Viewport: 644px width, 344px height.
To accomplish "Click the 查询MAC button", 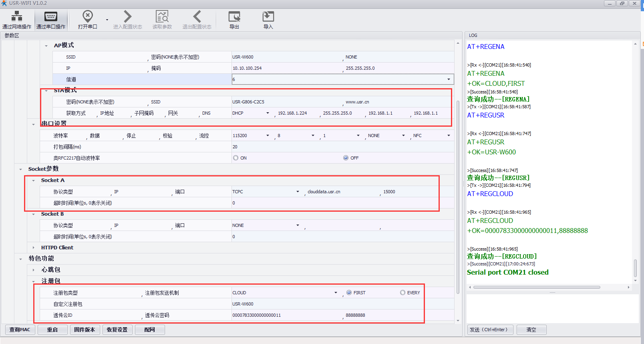I will [20, 330].
